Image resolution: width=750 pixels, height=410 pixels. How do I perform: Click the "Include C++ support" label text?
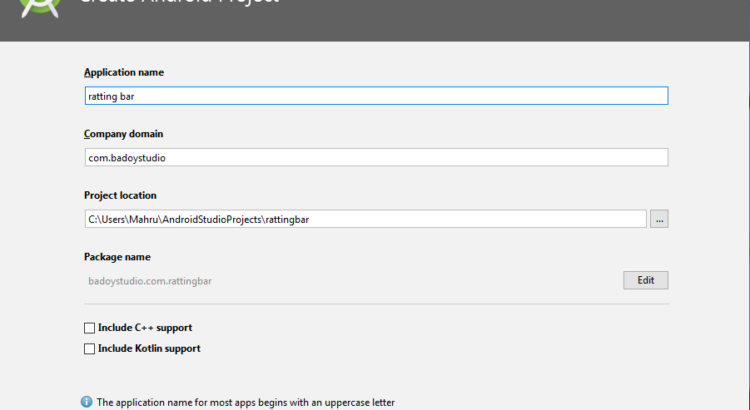[145, 328]
